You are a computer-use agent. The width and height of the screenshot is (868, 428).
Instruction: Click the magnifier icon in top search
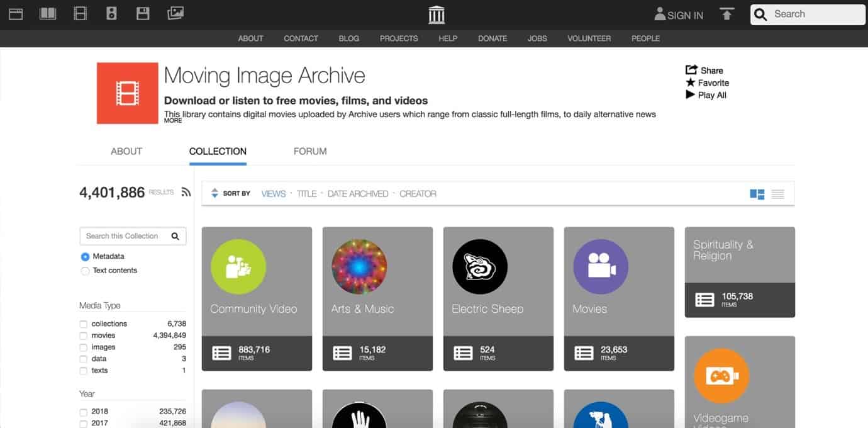tap(760, 14)
